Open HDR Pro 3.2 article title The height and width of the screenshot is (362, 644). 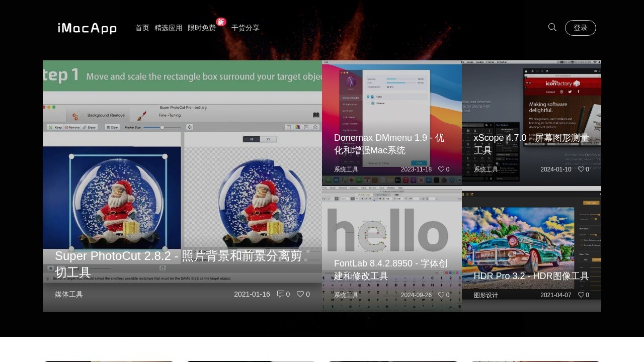(x=531, y=276)
